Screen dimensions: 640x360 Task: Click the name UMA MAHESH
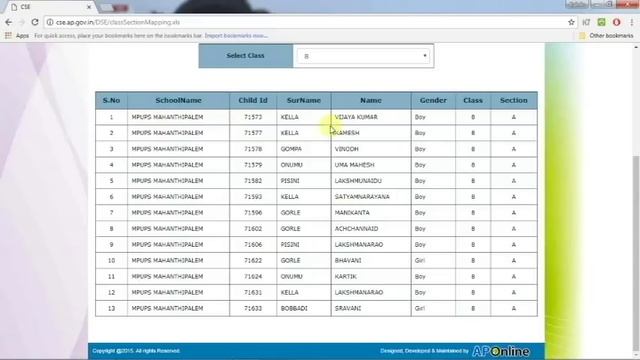[x=354, y=165]
